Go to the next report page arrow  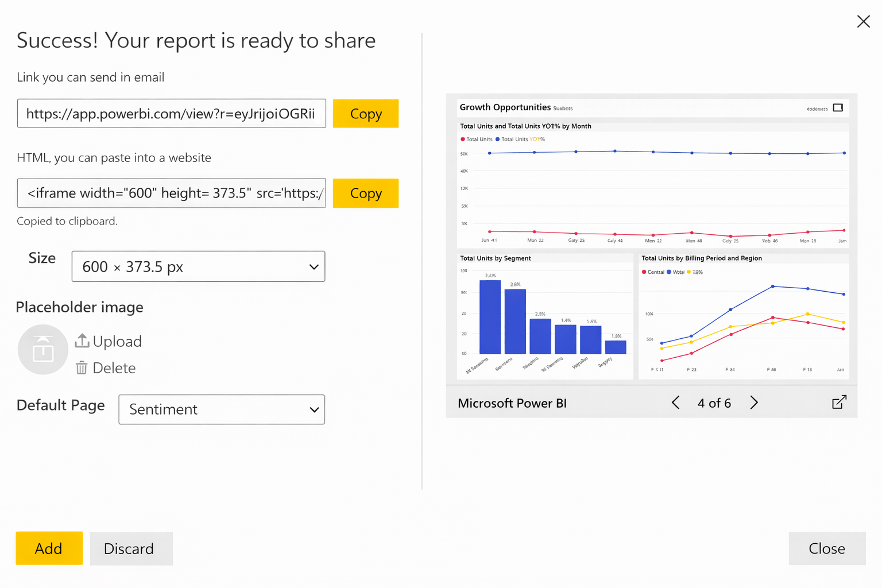[754, 403]
